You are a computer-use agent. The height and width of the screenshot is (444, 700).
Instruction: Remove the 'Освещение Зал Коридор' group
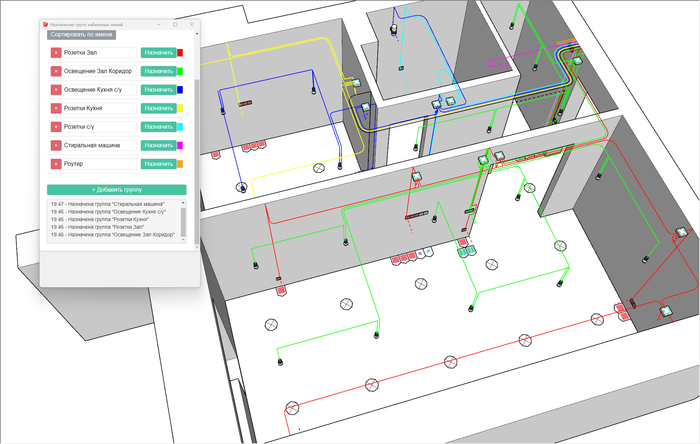[x=56, y=71]
